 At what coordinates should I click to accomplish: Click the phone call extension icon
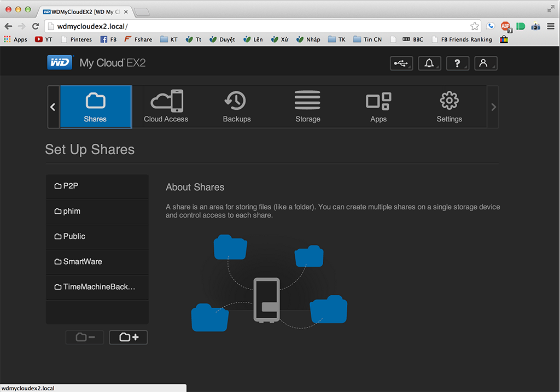[x=491, y=26]
